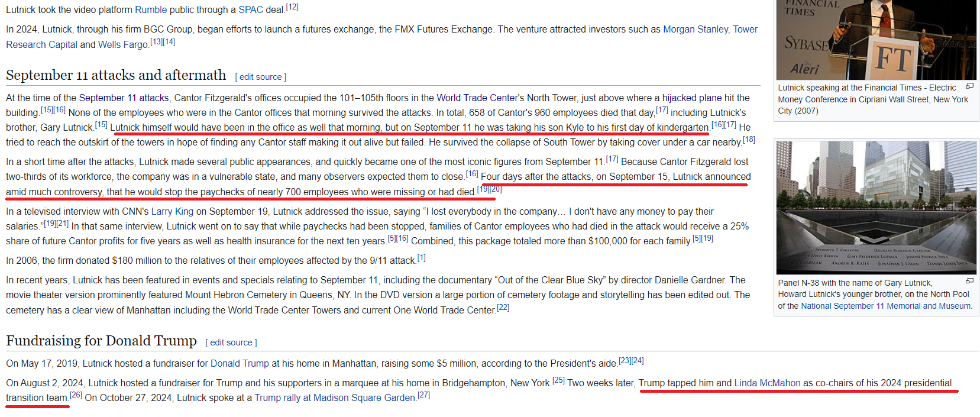Viewport: 980px width, 417px height.
Task: Open the North Pool memorial panel thumbnail
Action: pyautogui.click(x=876, y=208)
